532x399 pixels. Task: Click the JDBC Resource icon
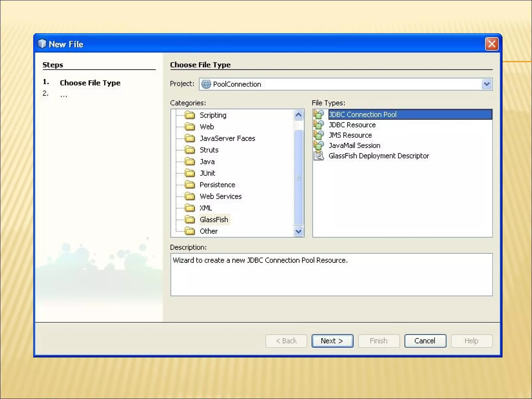319,125
